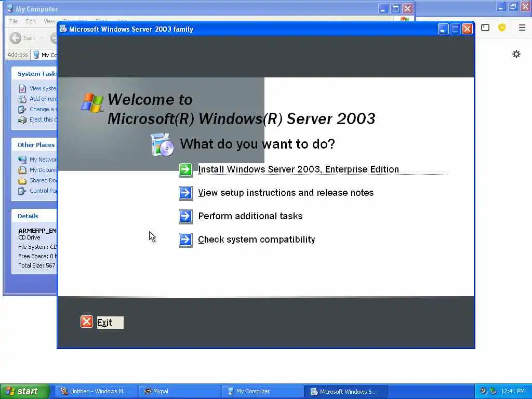Click the first system tray icon
The height and width of the screenshot is (399, 532).
coord(483,391)
